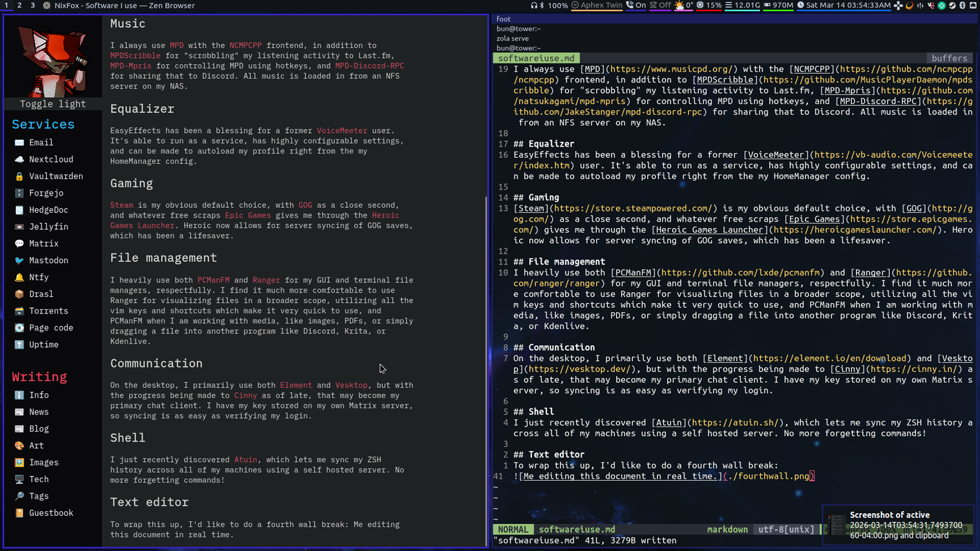This screenshot has width=980, height=551.
Task: Switch to workspace 2
Action: pyautogui.click(x=19, y=6)
